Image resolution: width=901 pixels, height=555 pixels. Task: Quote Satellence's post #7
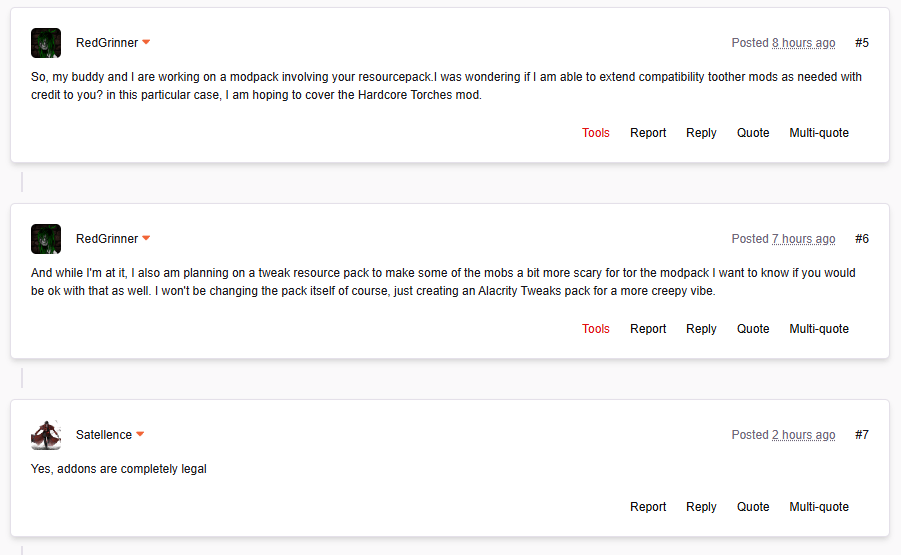coord(753,507)
